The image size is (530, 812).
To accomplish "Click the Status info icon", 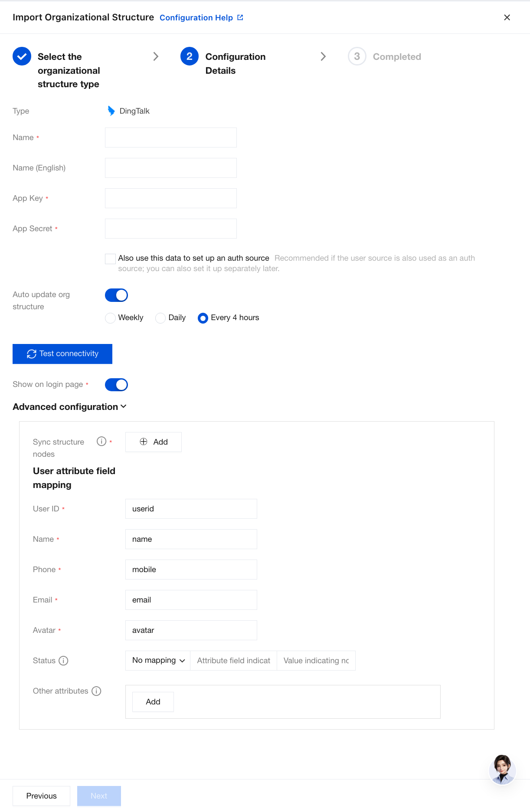I will 63,661.
